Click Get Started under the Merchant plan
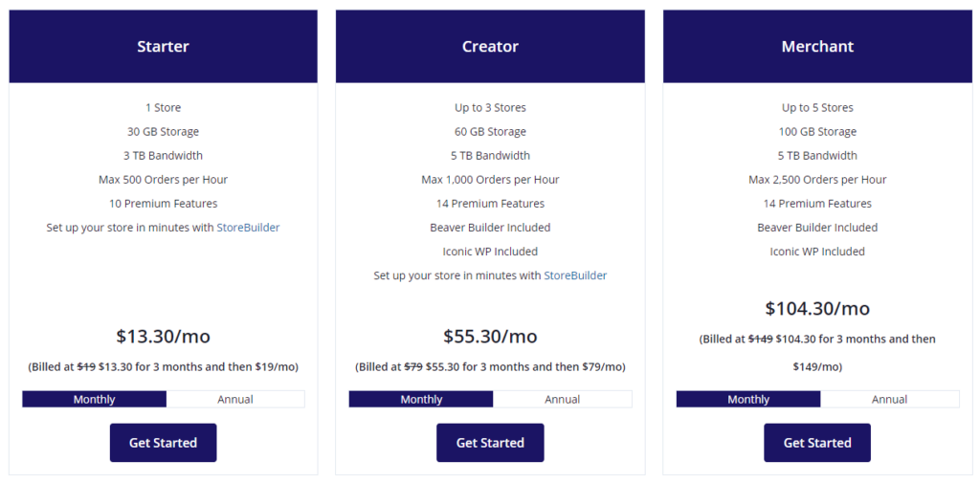The height and width of the screenshot is (483, 980). (817, 443)
